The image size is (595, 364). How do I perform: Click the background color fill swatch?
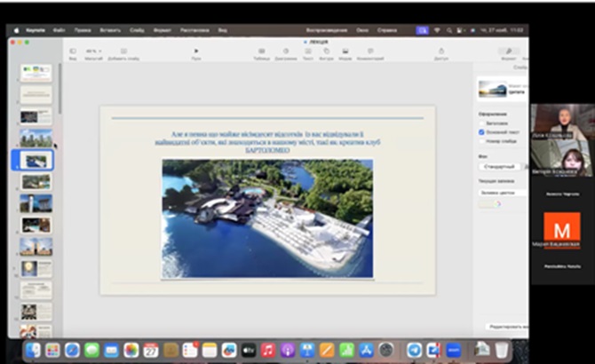coord(487,203)
